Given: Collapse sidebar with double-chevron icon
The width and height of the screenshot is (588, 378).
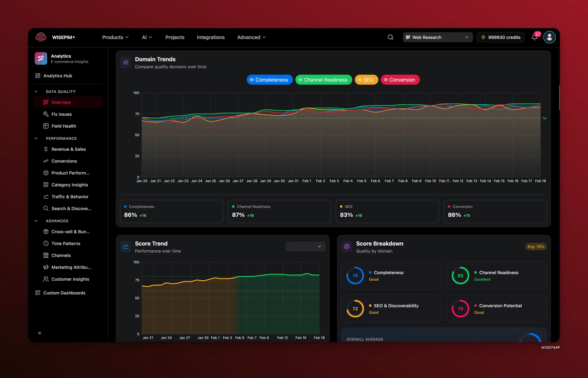Looking at the screenshot, I should [40, 333].
